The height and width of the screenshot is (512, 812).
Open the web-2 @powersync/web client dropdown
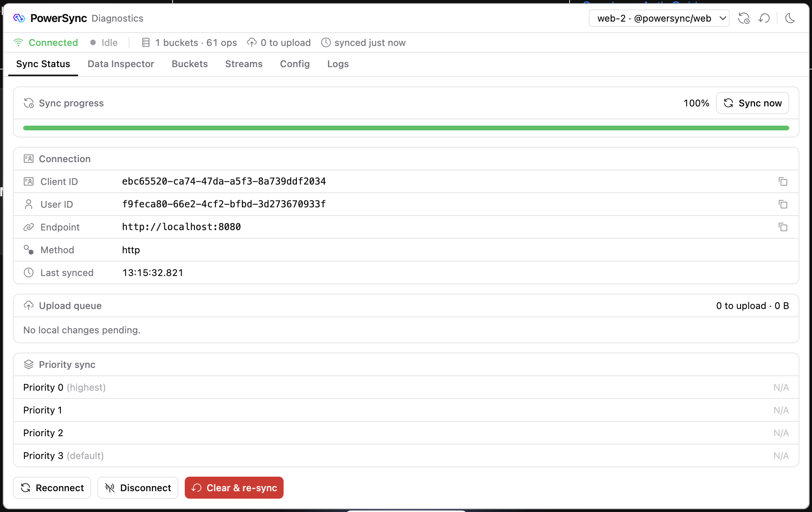click(659, 18)
